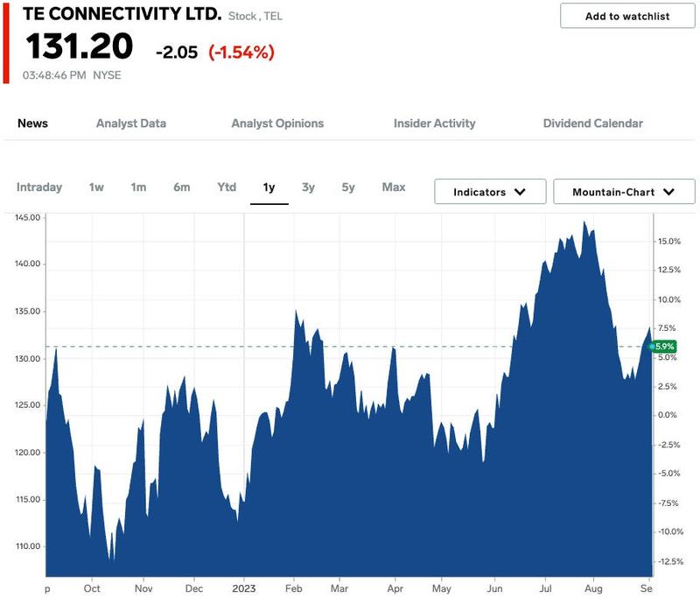700x598 pixels.
Task: Select the Max chart range
Action: tap(394, 187)
